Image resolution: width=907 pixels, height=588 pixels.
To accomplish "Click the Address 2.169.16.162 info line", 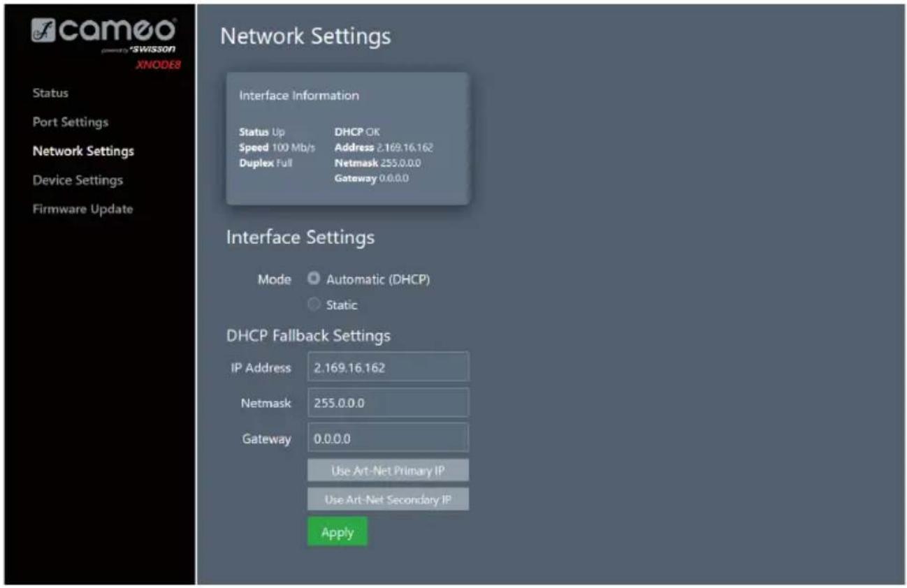I will tap(384, 147).
